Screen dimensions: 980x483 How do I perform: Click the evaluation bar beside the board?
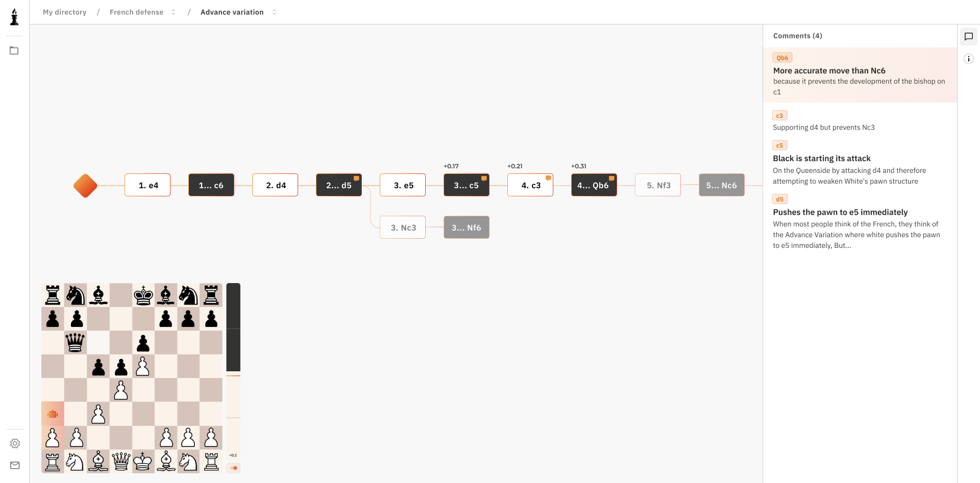[x=233, y=371]
